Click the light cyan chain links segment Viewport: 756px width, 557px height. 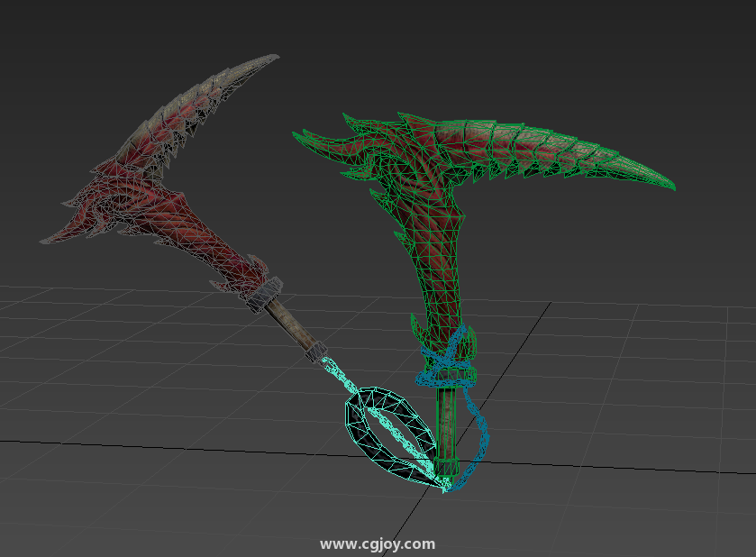pyautogui.click(x=334, y=370)
